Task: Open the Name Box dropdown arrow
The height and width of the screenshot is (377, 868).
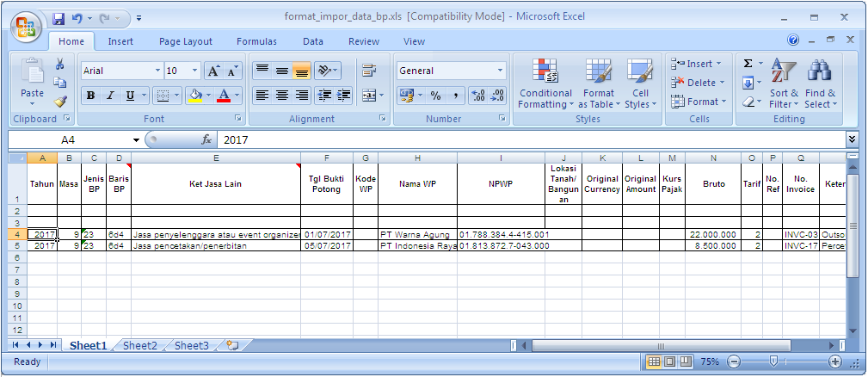Action: pos(136,140)
